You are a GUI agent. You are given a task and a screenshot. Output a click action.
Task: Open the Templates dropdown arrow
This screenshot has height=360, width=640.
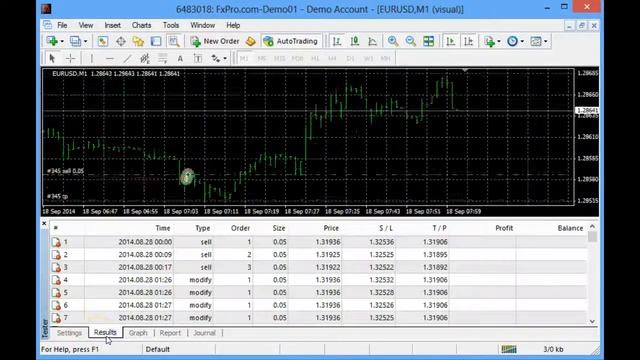coord(546,41)
